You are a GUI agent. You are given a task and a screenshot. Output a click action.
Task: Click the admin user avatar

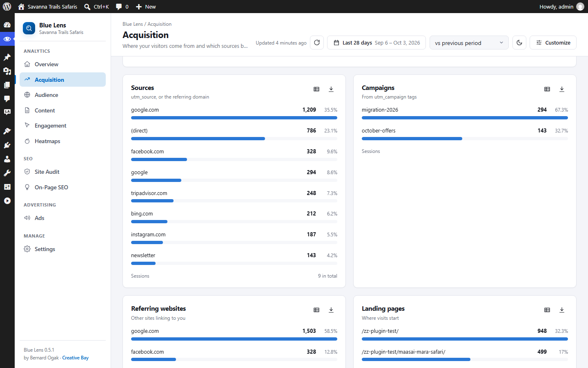click(x=580, y=7)
